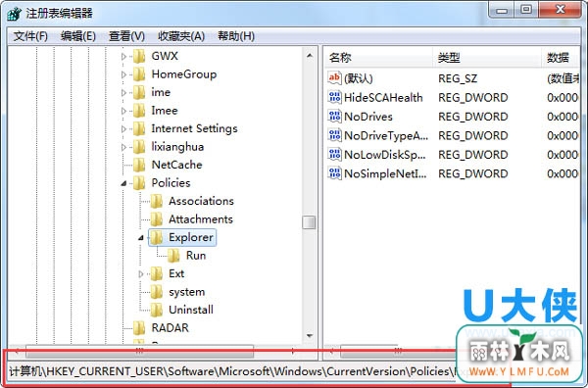
Task: Close the Registry Editor window
Action: point(560,10)
